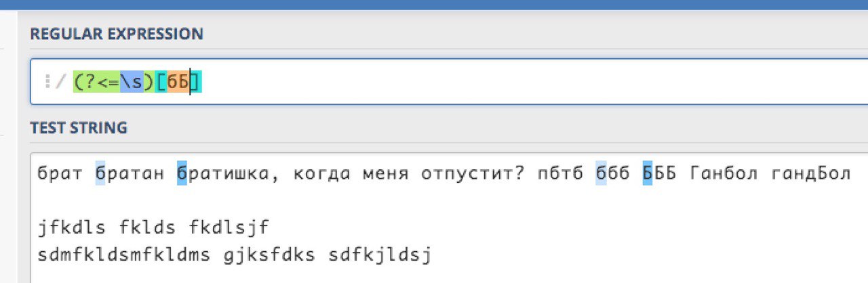Image resolution: width=868 pixels, height=283 pixels.
Task: Click the TEST STRING section header
Action: click(79, 127)
